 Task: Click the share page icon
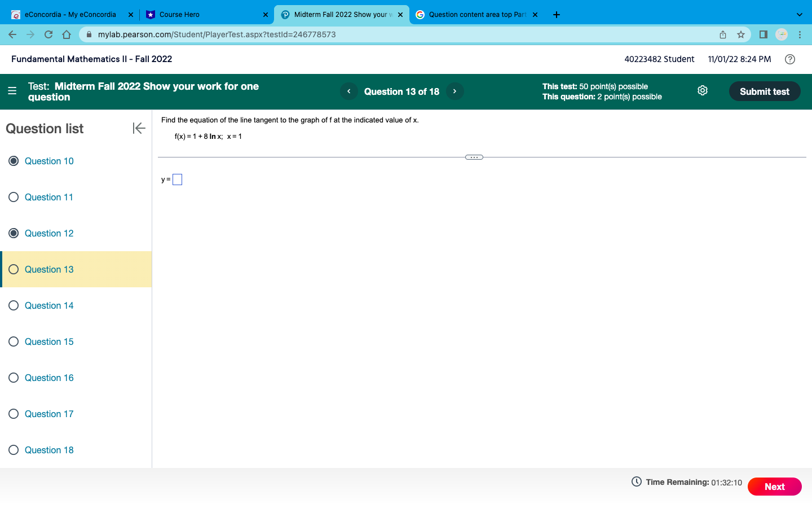(x=723, y=34)
